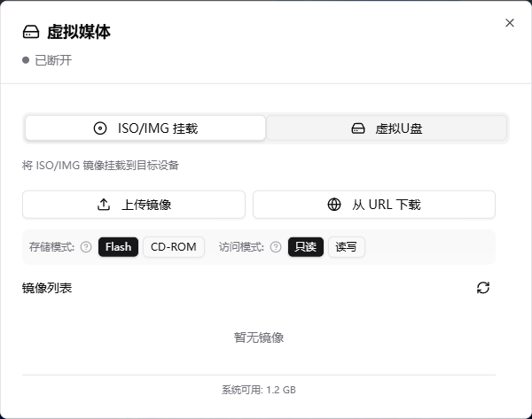Show help for 访问模式 question icon

276,247
